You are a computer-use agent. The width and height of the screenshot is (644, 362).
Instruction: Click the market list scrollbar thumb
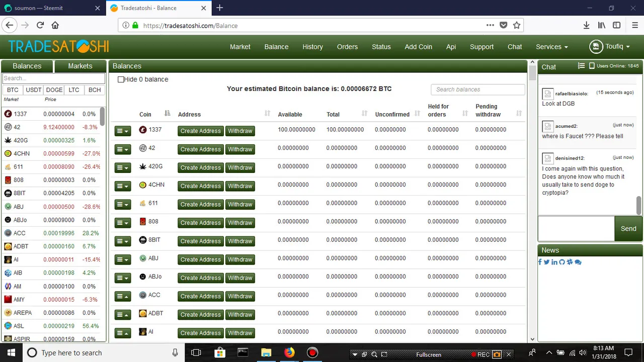coord(103,117)
